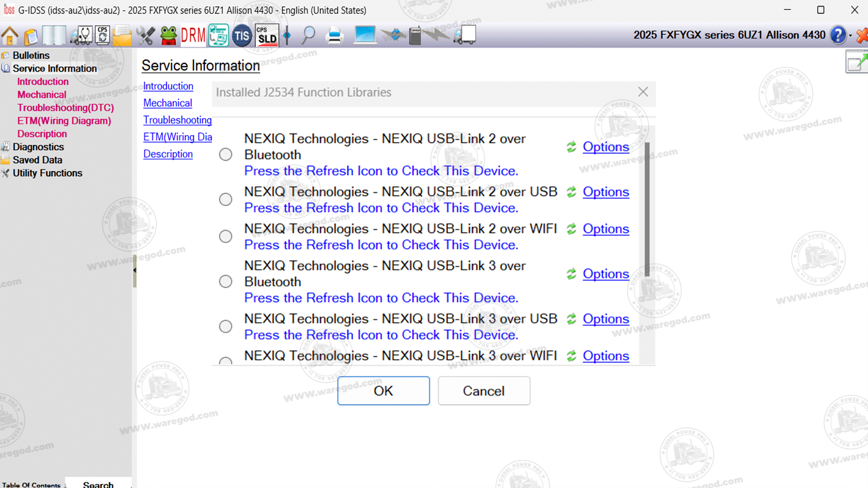Screen dimensions: 868x488
Task: Click the magnifying glass search icon
Action: (308, 35)
